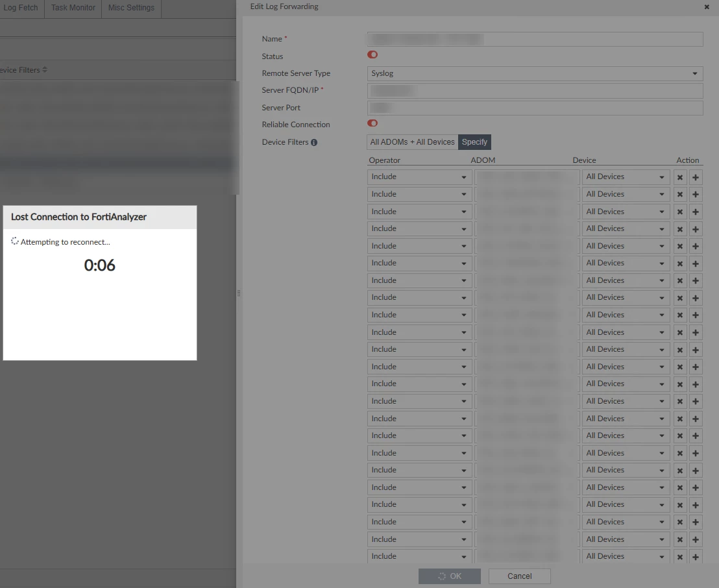Open the Log Fetch tab
719x588 pixels.
coord(21,8)
